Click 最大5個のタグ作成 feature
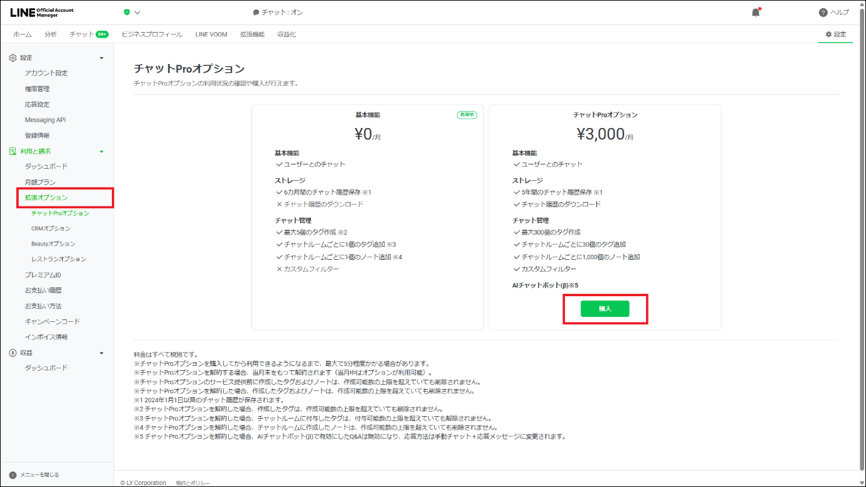Viewport: 866px width, 487px height. click(x=315, y=232)
